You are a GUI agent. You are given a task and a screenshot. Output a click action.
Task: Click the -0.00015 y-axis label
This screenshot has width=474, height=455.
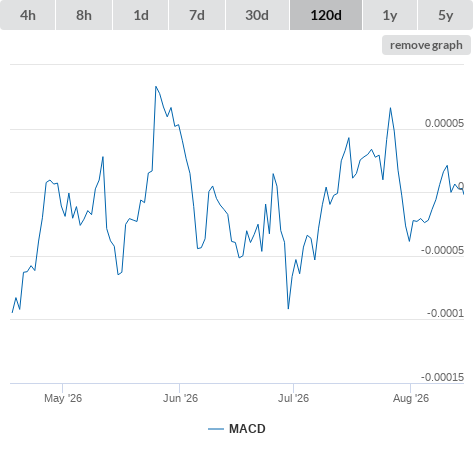tap(442, 377)
